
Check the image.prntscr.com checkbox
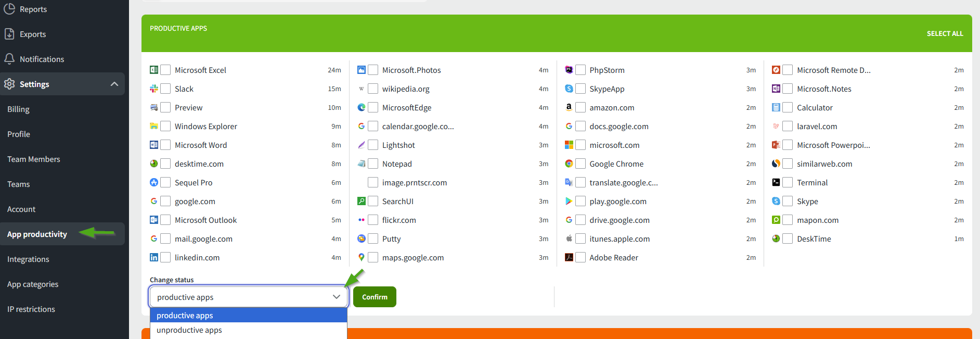point(373,182)
